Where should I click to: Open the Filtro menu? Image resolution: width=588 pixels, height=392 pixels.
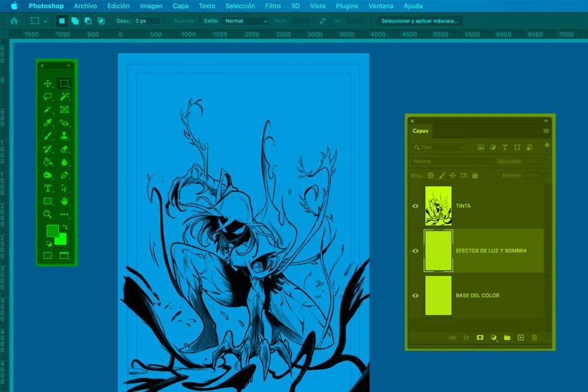[x=273, y=6]
